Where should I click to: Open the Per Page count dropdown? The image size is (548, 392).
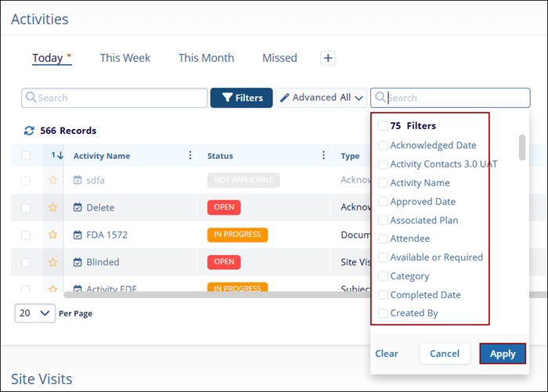(x=35, y=313)
